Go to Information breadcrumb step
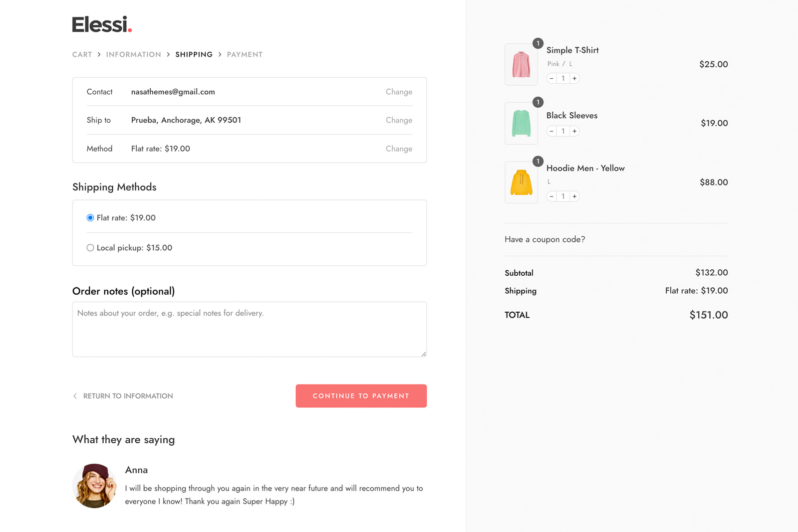Screen dimensions: 798x532 click(x=134, y=54)
